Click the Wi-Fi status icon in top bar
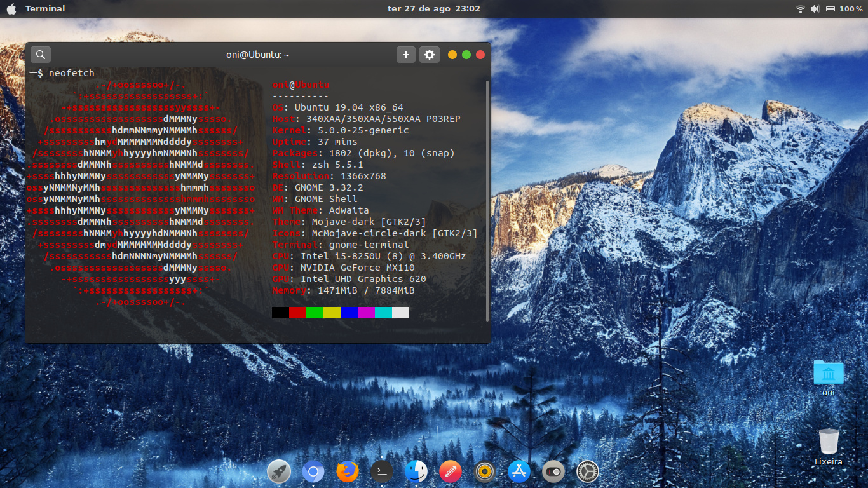 point(800,9)
